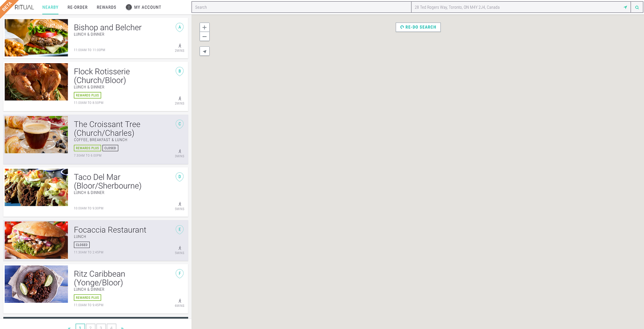Image resolution: width=644 pixels, height=329 pixels.
Task: Select page 1 of results
Action: click(x=80, y=327)
